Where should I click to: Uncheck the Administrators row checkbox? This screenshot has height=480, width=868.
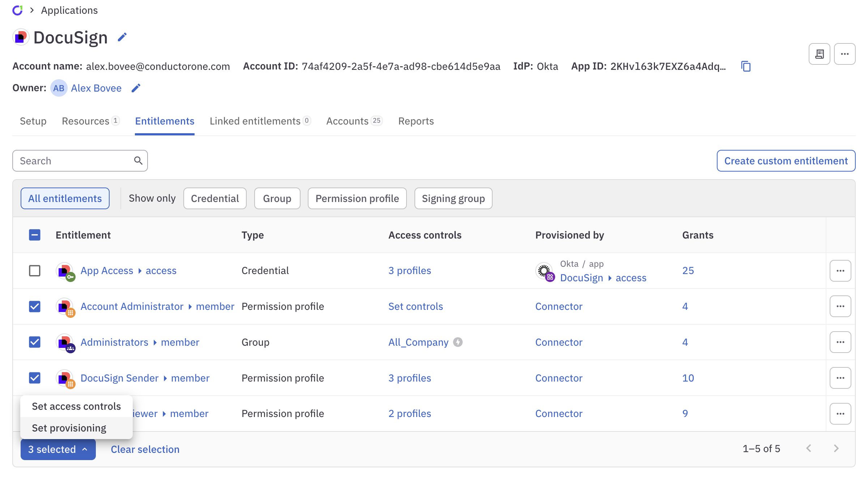34,342
